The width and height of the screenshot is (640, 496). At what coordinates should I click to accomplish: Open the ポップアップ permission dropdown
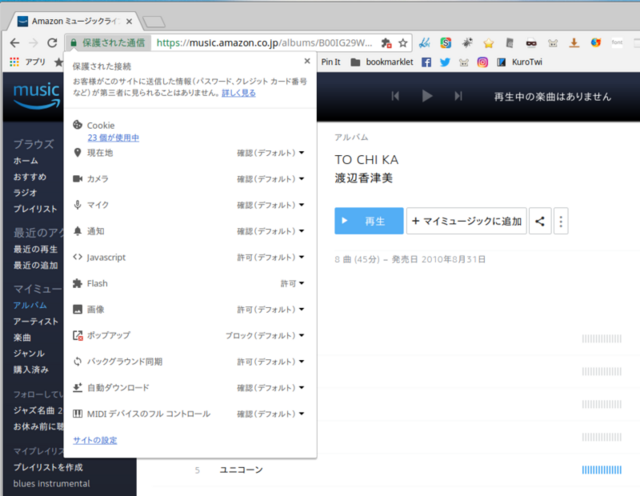click(x=265, y=336)
